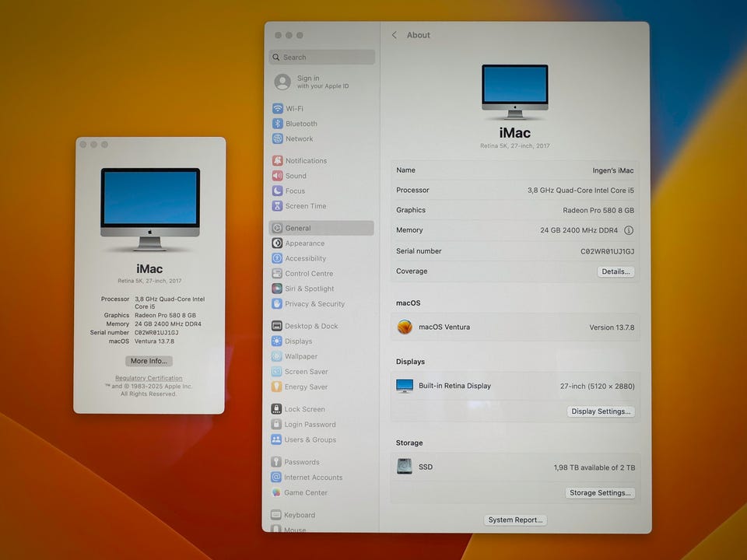747x560 pixels.
Task: Open Bluetooth settings icon in sidebar
Action: [278, 124]
